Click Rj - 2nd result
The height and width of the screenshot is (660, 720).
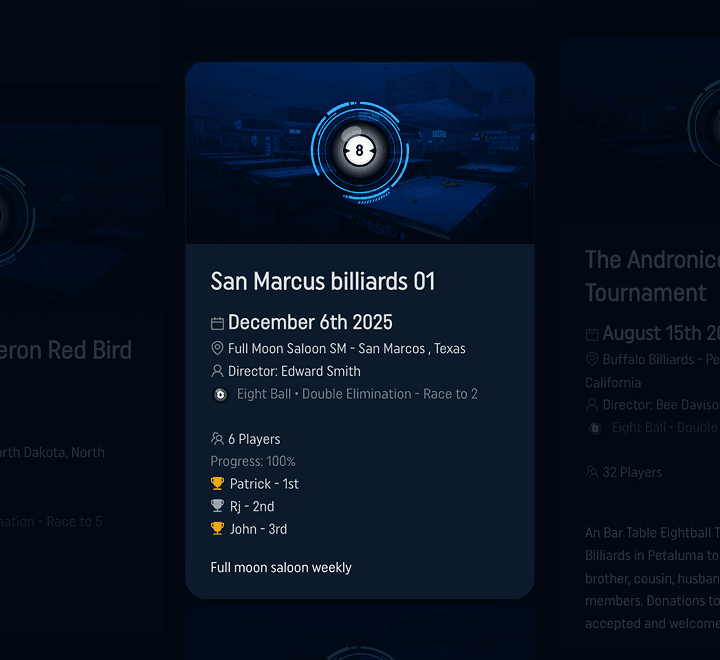pos(252,506)
